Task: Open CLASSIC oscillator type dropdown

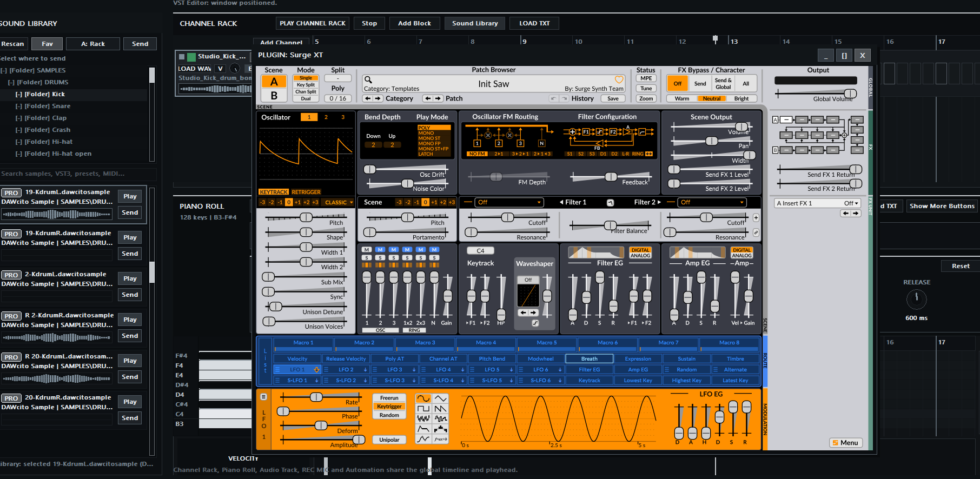Action: 339,202
